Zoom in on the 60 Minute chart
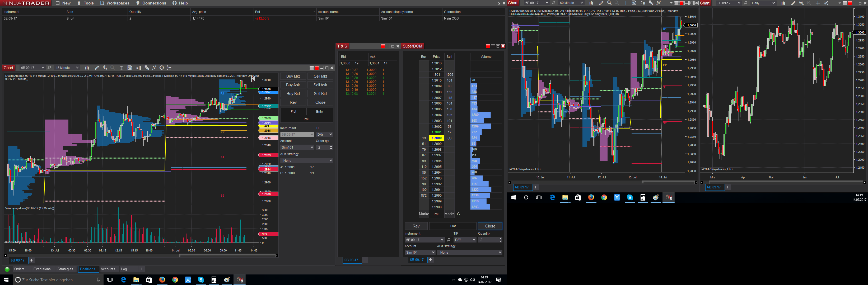Image resolution: width=868 pixels, height=285 pixels. (x=609, y=3)
